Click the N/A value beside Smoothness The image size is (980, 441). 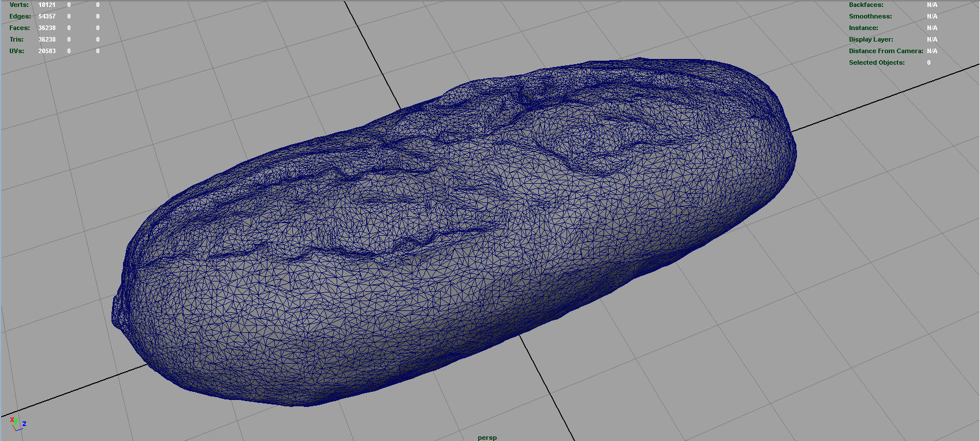(932, 16)
